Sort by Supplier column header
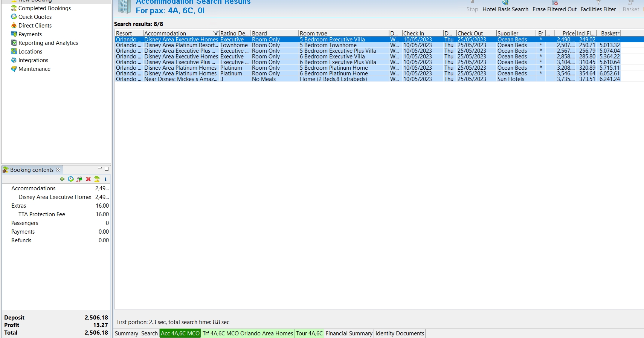644x338 pixels. (516, 33)
